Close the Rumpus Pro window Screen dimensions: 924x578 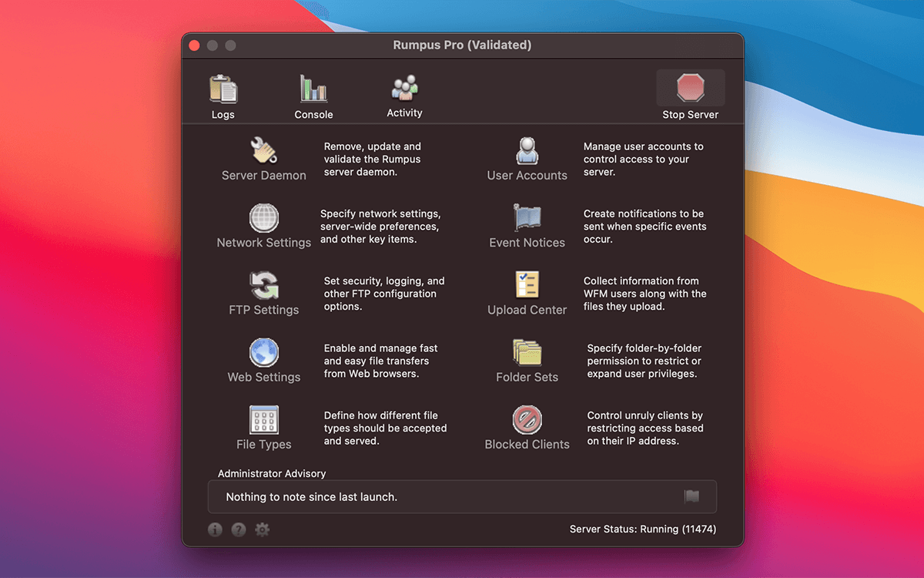tap(194, 45)
